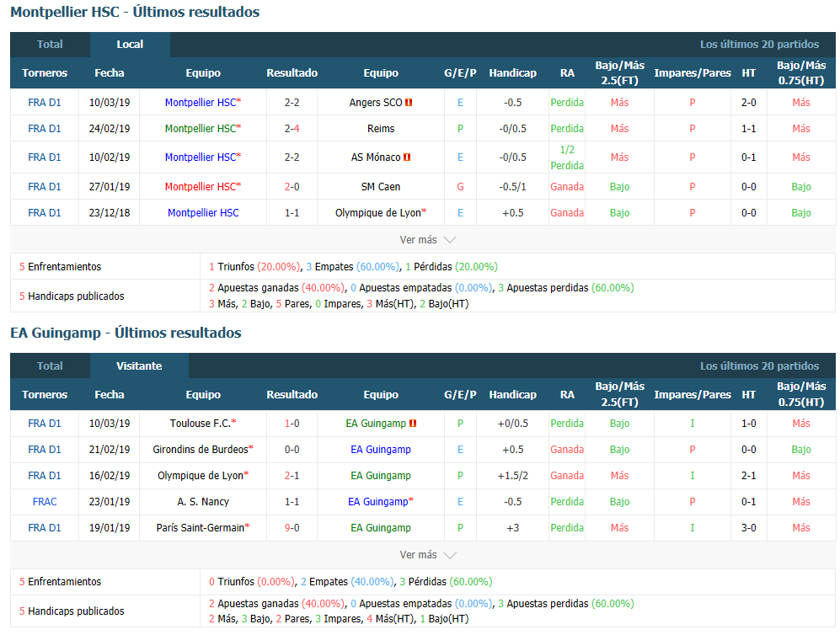Click the '1 Triunfos (20.00%)' summary text
This screenshot has width=840, height=635.
[254, 267]
